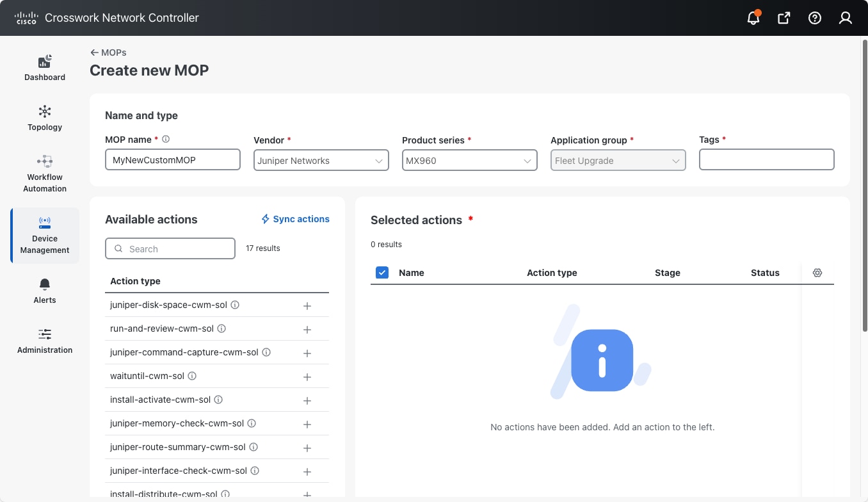Click the help question mark icon
Screen dimensions: 868x502
pos(814,18)
